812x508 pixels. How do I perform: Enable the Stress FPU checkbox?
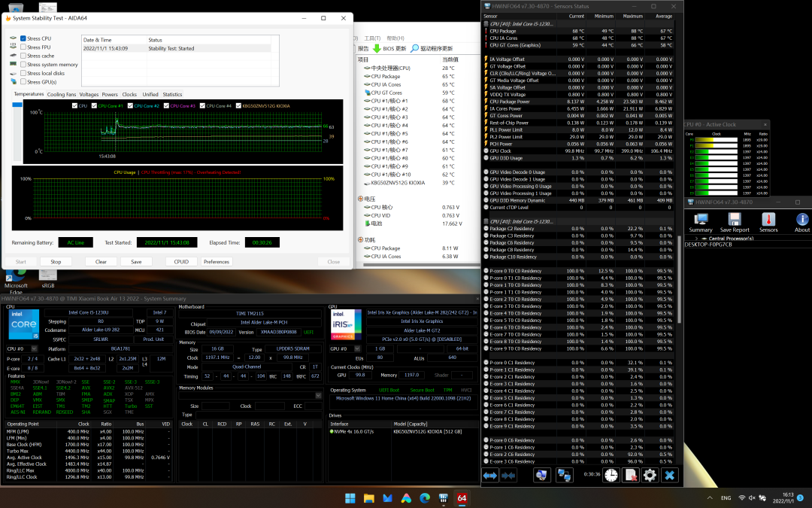(x=23, y=47)
